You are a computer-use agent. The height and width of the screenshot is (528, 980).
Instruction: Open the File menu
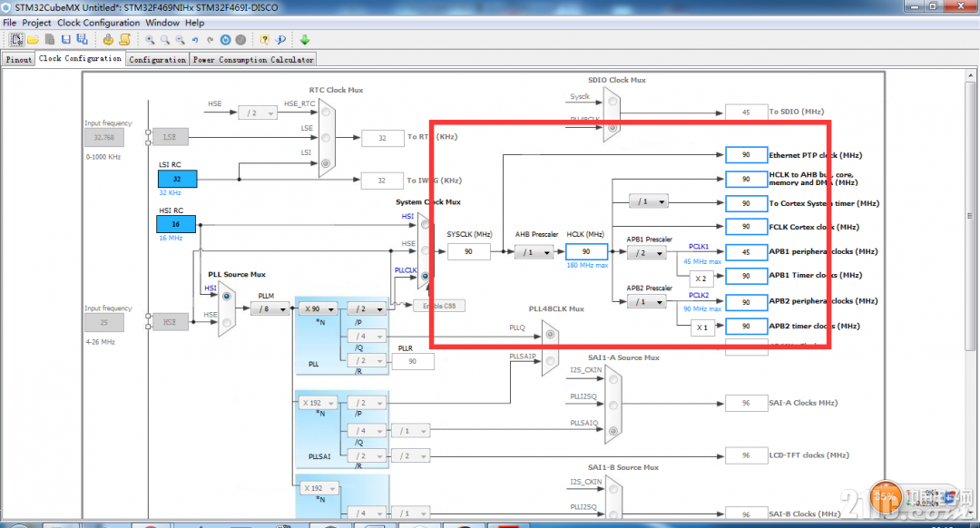(x=9, y=23)
